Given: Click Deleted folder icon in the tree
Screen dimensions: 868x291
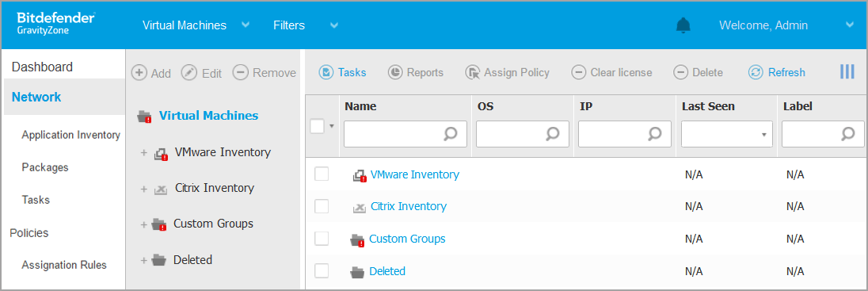Looking at the screenshot, I should [159, 259].
